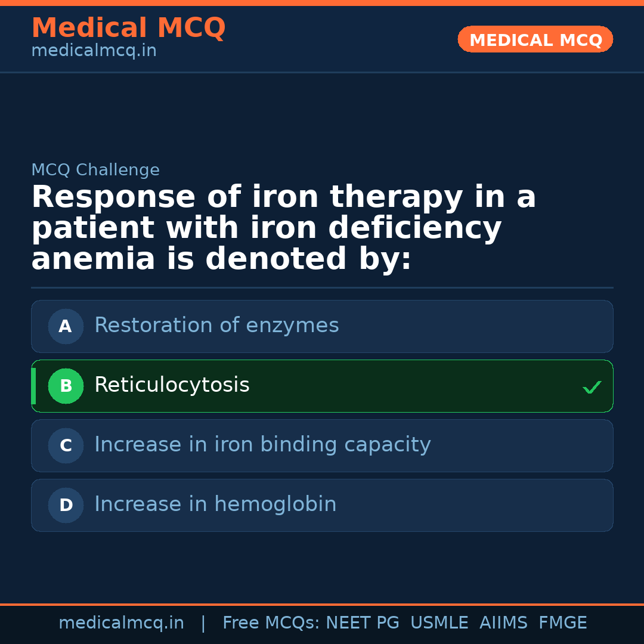Select the letter A option circle
This screenshot has width=644, height=644.
(x=66, y=327)
